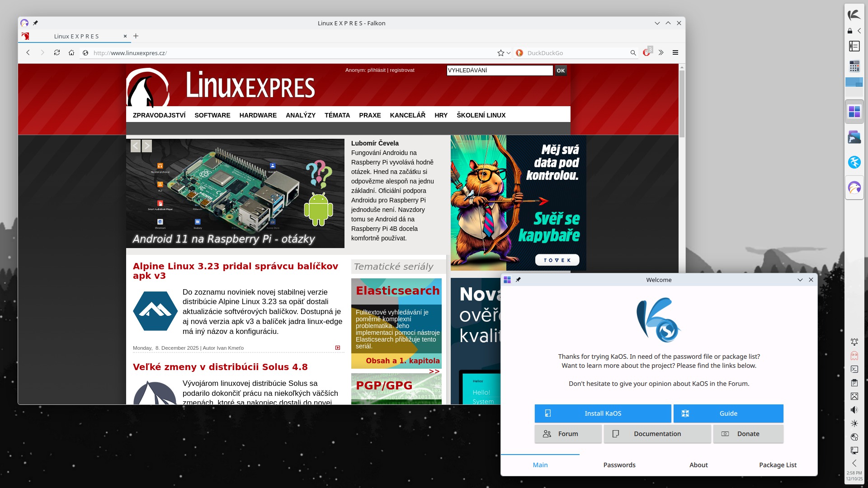Open the volume icon in the system tray
The width and height of the screenshot is (868, 488).
(x=854, y=410)
